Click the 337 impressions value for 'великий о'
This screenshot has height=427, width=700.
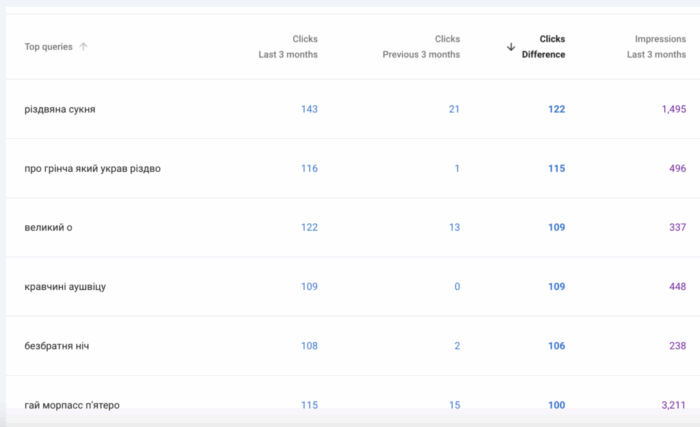tap(677, 228)
